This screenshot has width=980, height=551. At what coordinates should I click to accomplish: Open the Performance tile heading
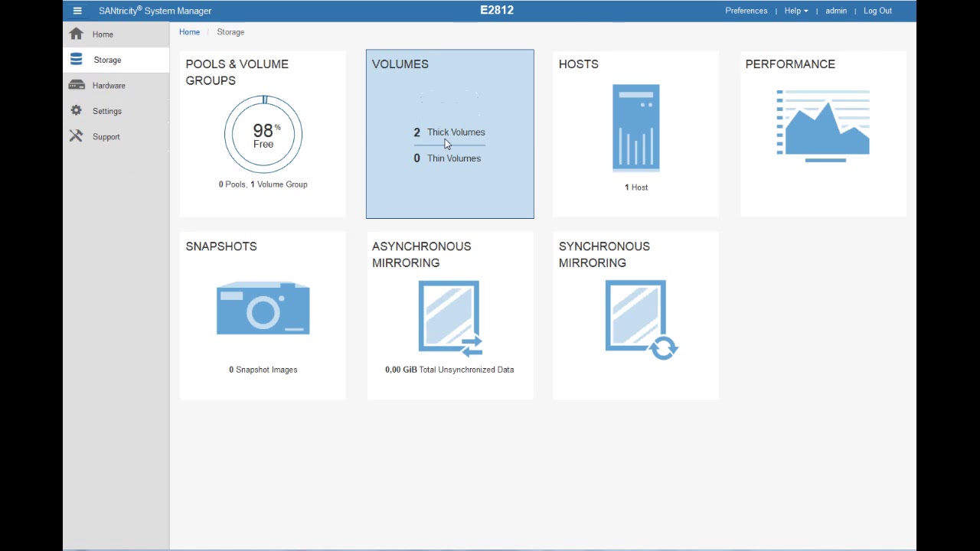(x=790, y=64)
